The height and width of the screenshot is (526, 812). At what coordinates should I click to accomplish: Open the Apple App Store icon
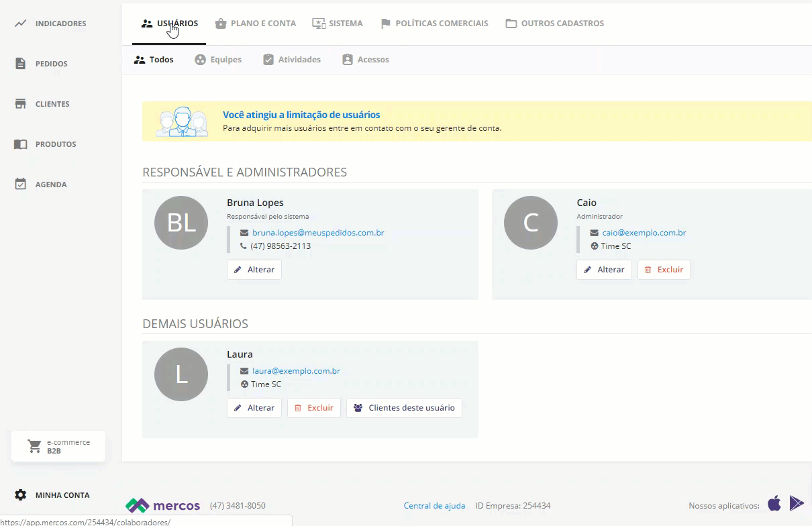774,503
